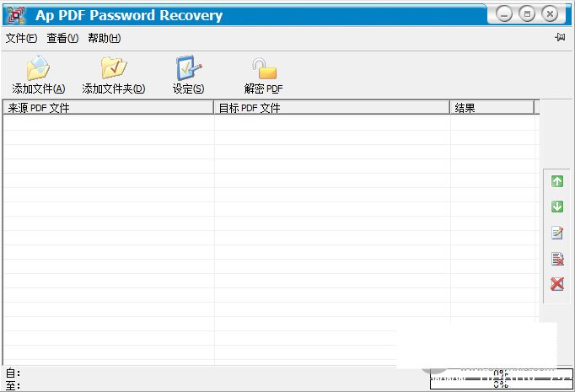Image resolution: width=575 pixels, height=392 pixels.
Task: Click the remove selected file icon
Action: pyautogui.click(x=556, y=259)
